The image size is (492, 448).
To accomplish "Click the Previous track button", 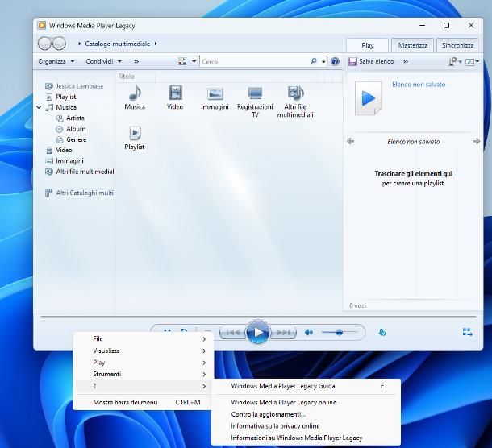I will click(x=232, y=332).
